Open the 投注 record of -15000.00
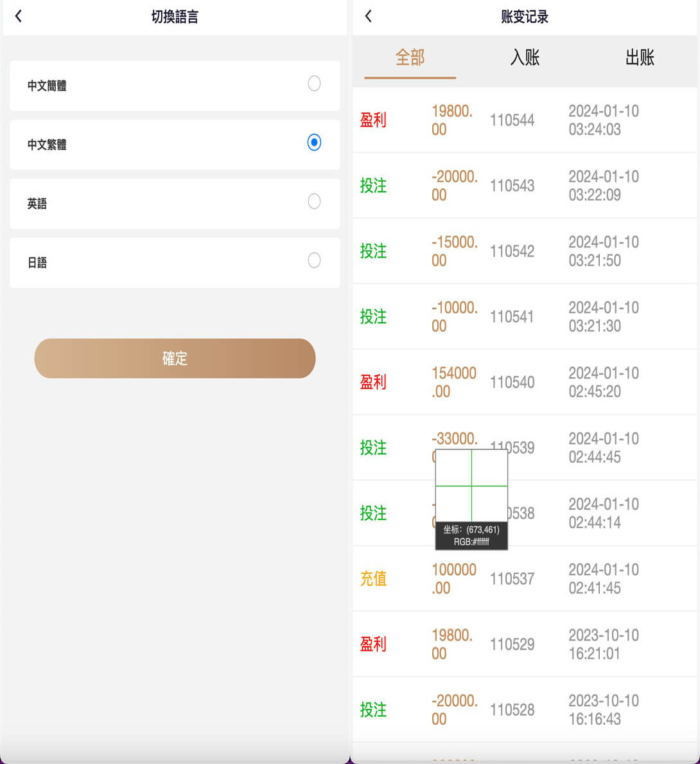The image size is (700, 764). click(x=525, y=251)
